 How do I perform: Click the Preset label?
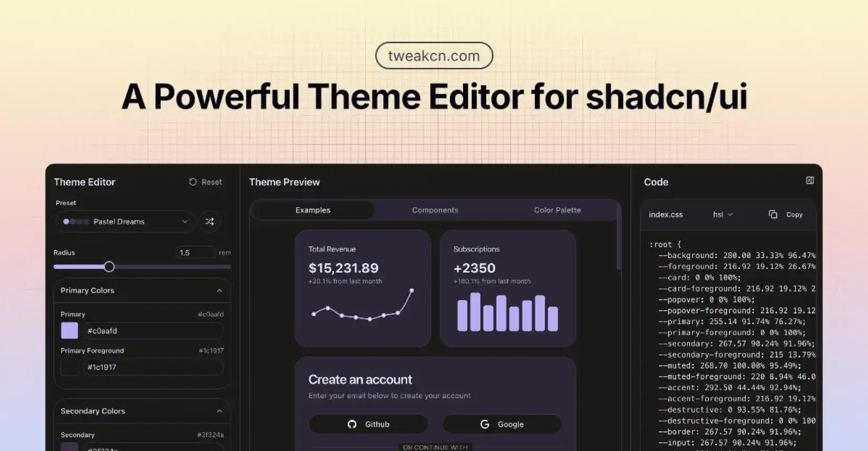pos(66,203)
